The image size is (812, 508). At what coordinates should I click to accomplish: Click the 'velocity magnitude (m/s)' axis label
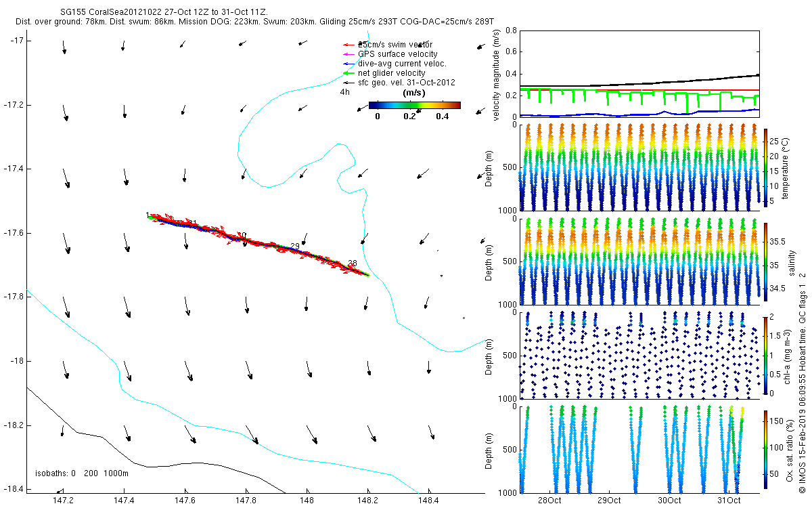tap(497, 74)
